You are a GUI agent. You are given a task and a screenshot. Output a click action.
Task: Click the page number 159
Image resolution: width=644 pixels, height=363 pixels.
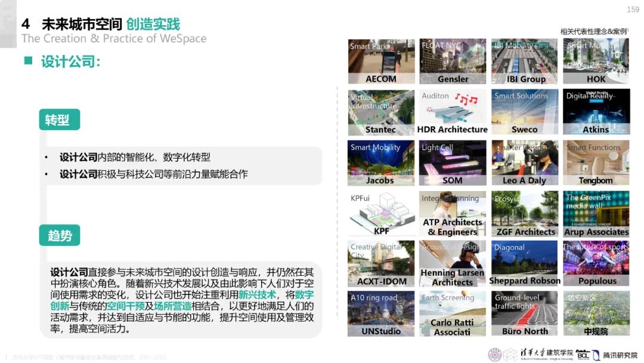633,10
